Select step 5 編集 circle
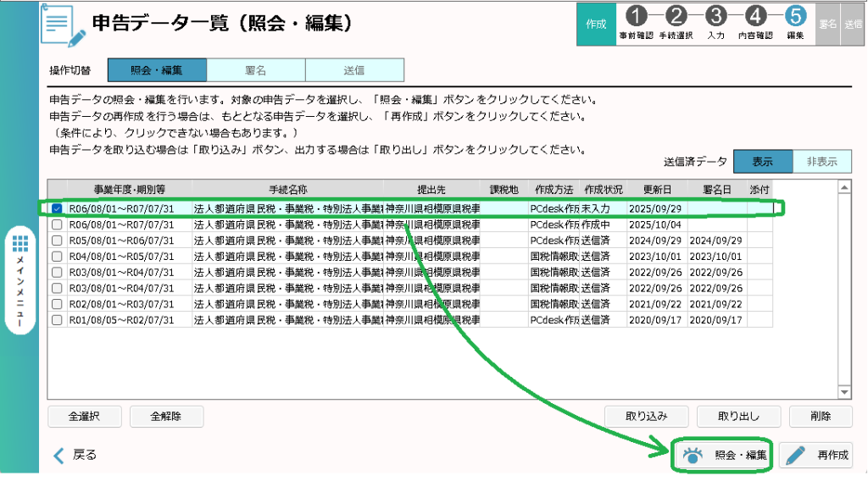This screenshot has height=481, width=868. coord(795,16)
